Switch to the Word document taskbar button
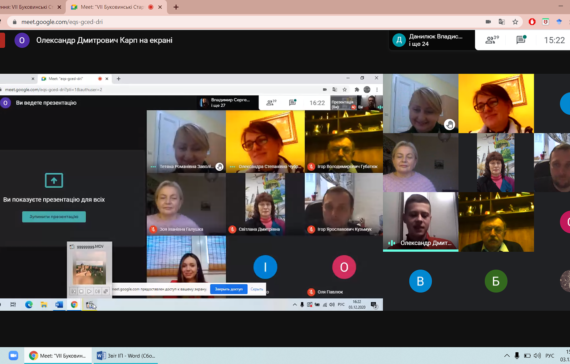The image size is (570, 364). pyautogui.click(x=126, y=355)
